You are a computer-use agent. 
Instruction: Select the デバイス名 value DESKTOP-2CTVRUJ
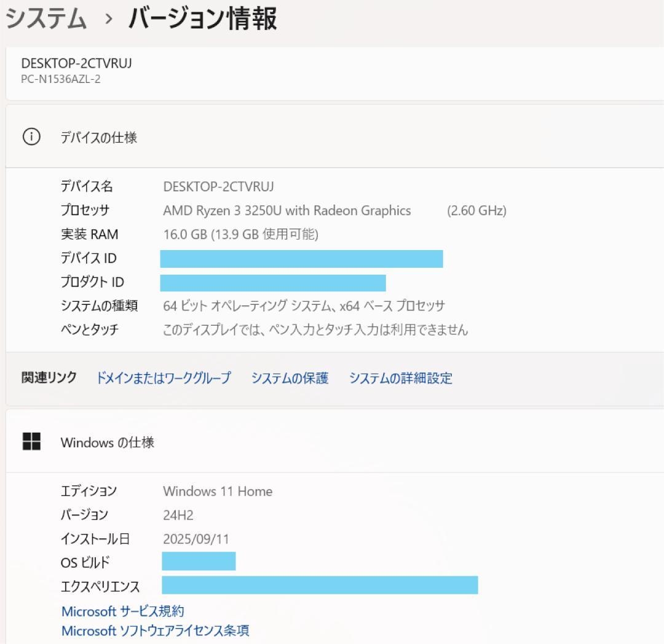point(218,187)
